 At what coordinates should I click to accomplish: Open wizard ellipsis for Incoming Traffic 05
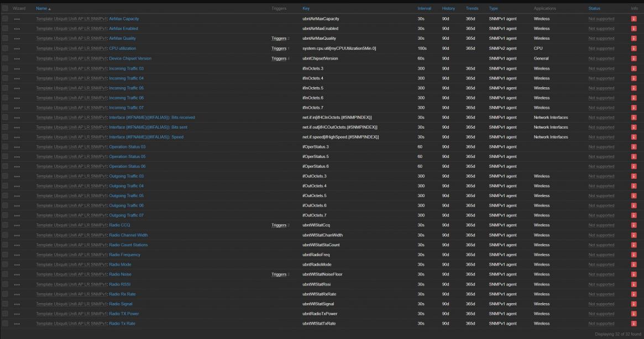pyautogui.click(x=17, y=88)
